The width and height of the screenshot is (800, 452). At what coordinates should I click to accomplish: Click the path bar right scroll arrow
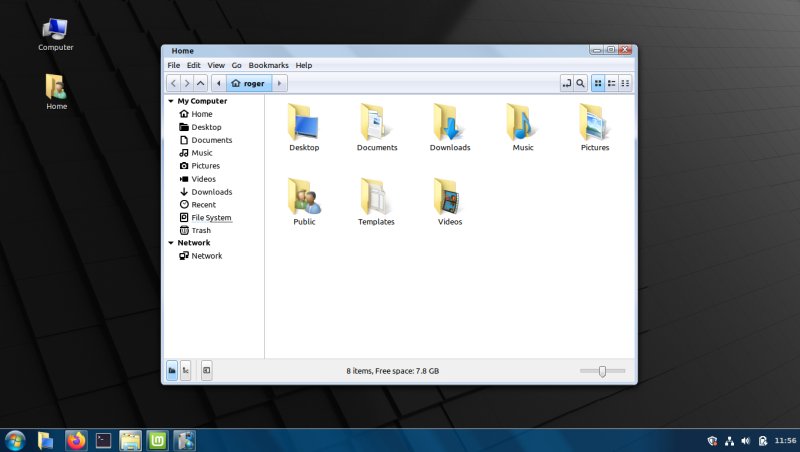[280, 84]
